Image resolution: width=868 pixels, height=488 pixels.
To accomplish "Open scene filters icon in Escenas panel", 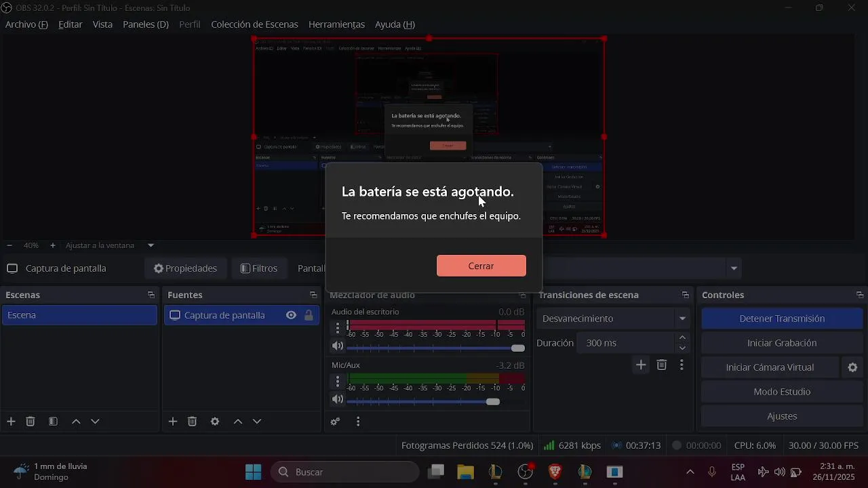I will [x=53, y=422].
